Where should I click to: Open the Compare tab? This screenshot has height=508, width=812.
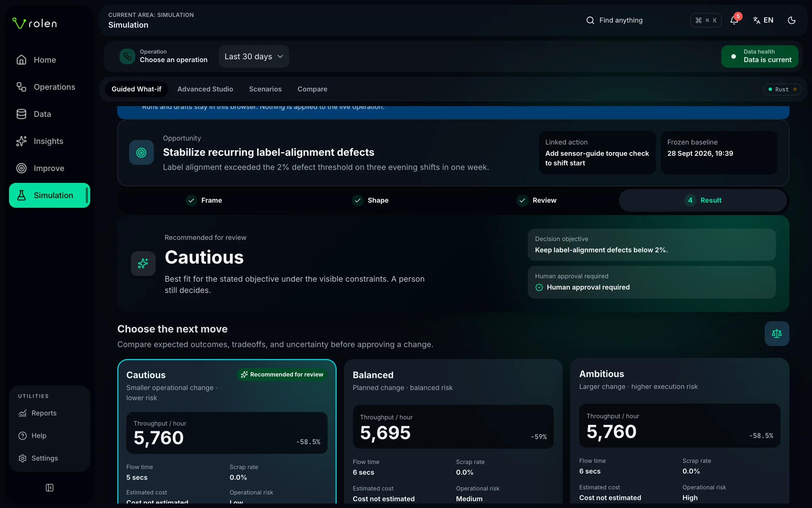click(x=312, y=89)
